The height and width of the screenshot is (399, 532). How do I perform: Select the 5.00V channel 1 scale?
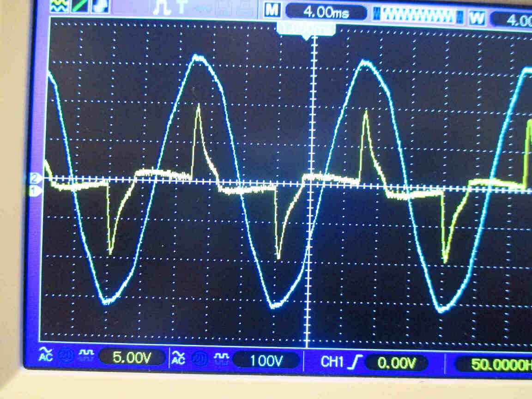(x=132, y=357)
